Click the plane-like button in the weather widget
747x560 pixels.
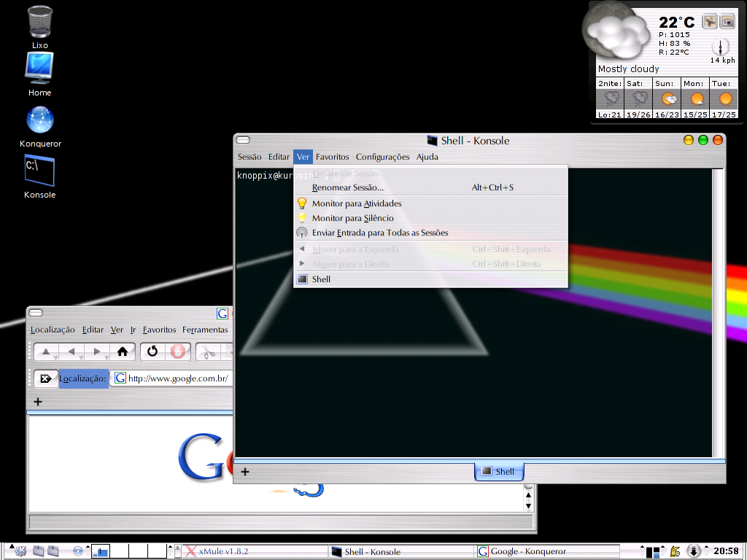(710, 21)
